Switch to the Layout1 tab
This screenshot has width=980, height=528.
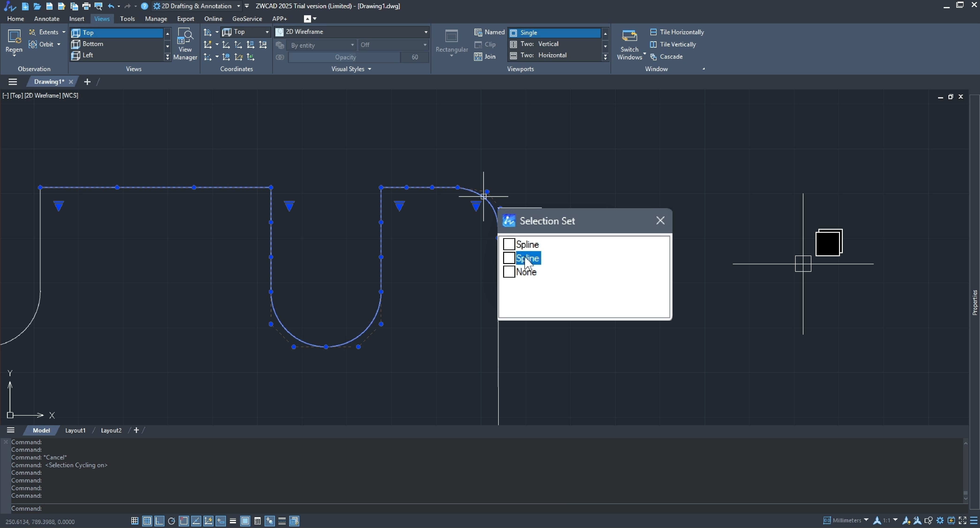coord(75,430)
